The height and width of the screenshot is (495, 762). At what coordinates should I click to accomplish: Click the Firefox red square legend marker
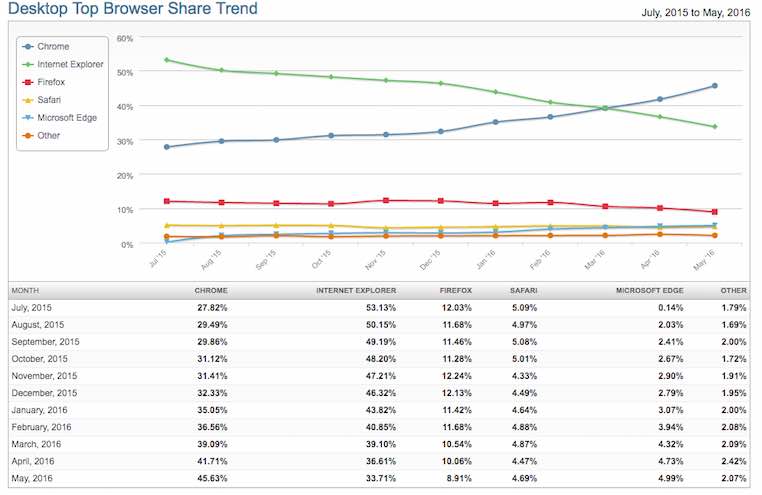(x=29, y=82)
